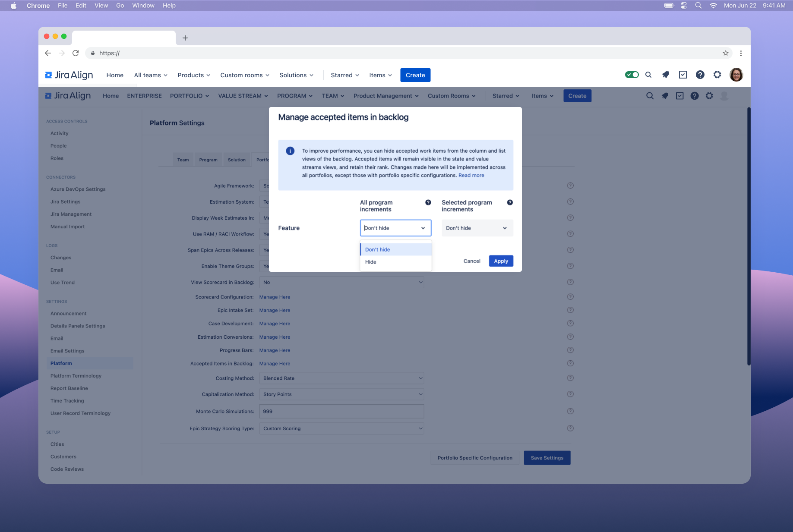The width and height of the screenshot is (793, 532).
Task: Click the help icon beside All program increments
Action: coord(428,202)
